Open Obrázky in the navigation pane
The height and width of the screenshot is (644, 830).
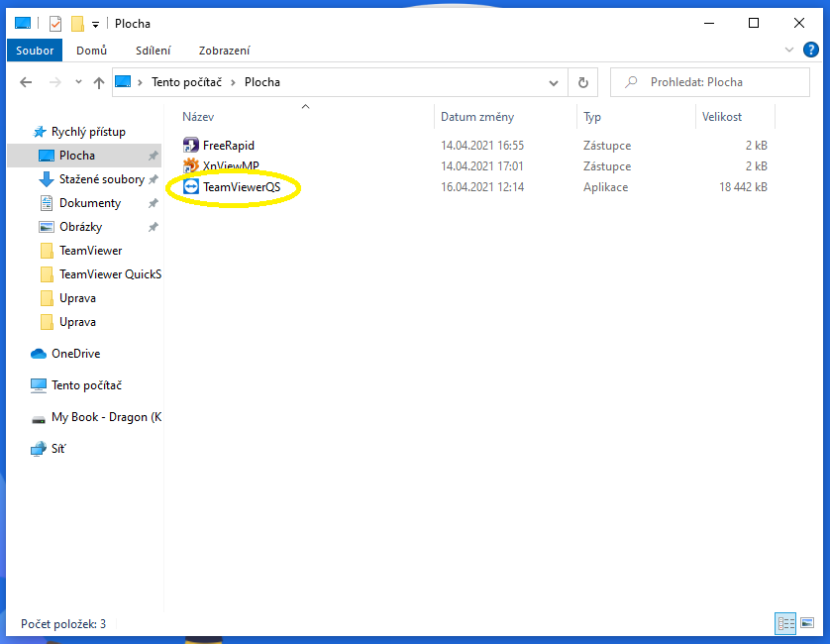tap(80, 227)
